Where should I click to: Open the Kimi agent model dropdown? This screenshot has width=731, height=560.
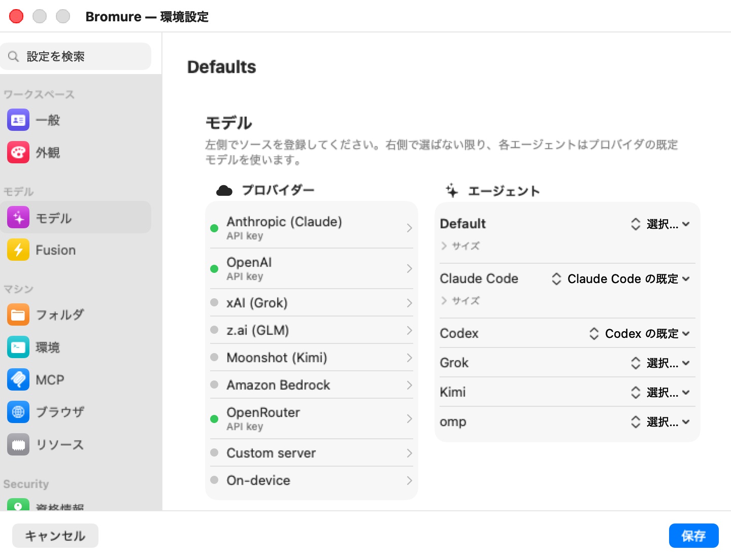coord(660,393)
